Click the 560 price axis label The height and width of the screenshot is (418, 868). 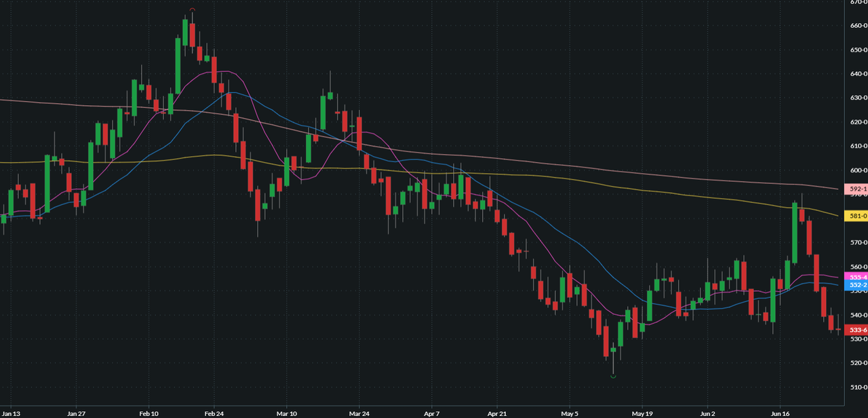pos(859,267)
